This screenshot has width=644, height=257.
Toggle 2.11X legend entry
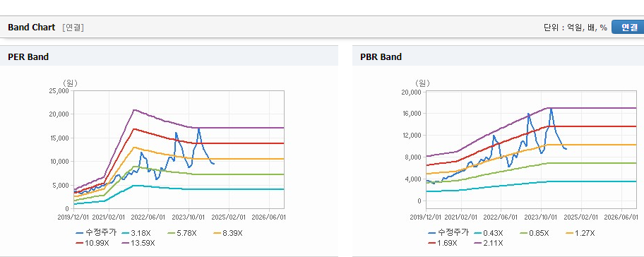[489, 243]
